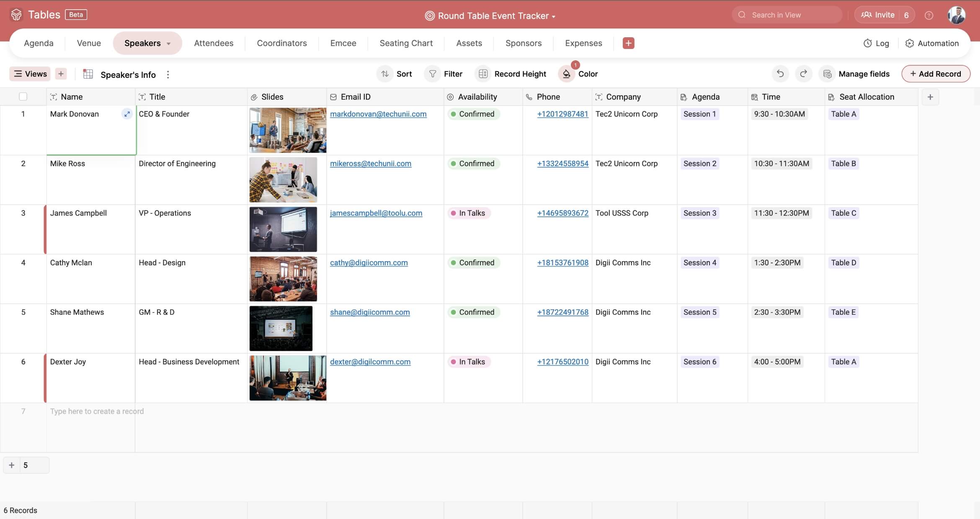This screenshot has width=980, height=519.
Task: Tick the select all records checkbox
Action: pos(23,97)
